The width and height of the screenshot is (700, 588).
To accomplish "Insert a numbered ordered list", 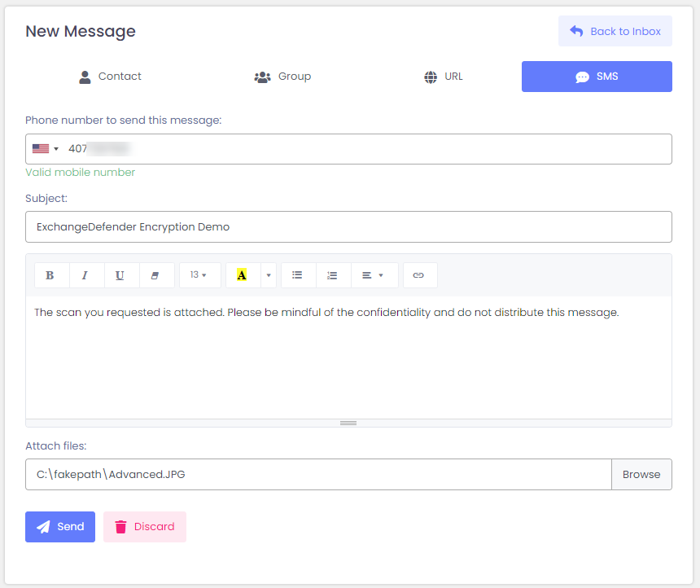I will (x=332, y=275).
